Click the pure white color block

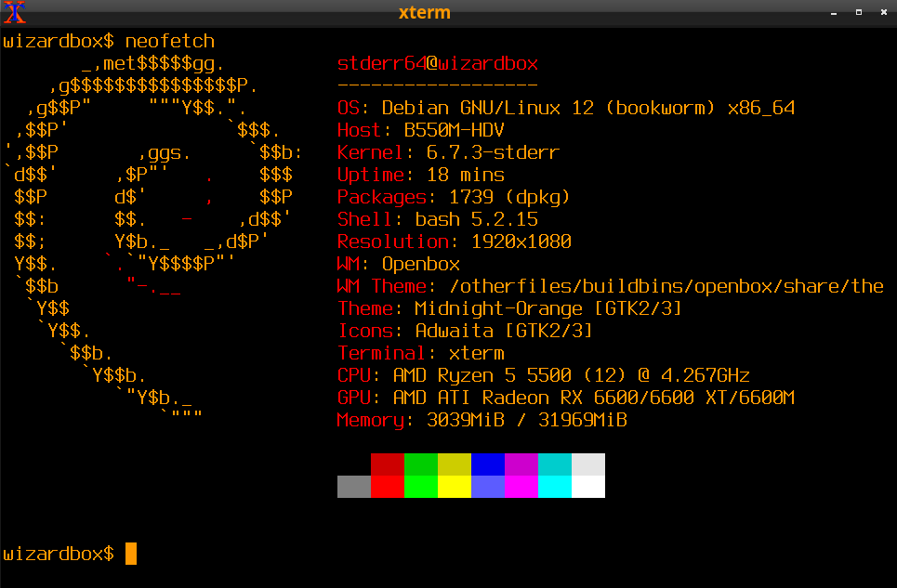tap(587, 487)
